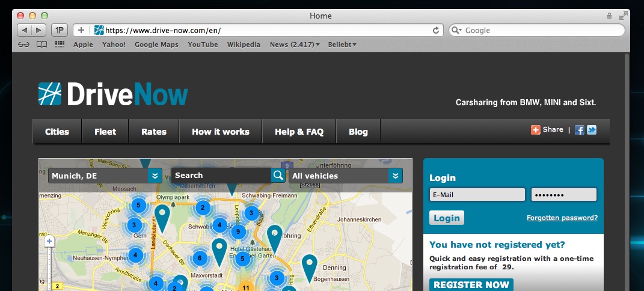
Task: Click the map Search text field
Action: tap(221, 176)
